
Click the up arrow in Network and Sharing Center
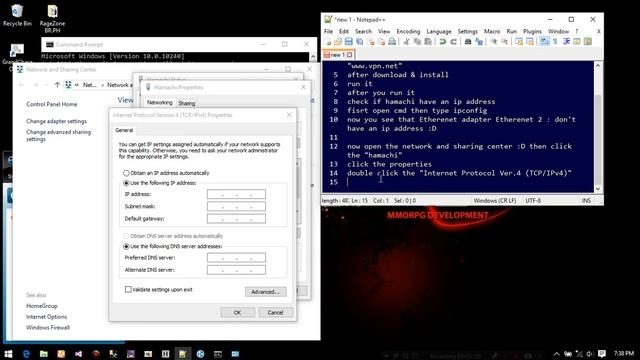point(57,84)
